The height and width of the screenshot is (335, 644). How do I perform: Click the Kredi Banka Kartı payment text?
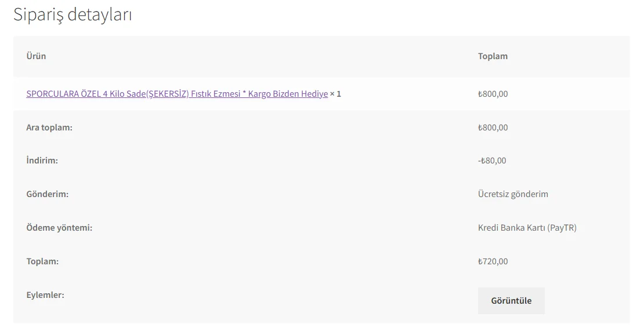click(x=511, y=228)
